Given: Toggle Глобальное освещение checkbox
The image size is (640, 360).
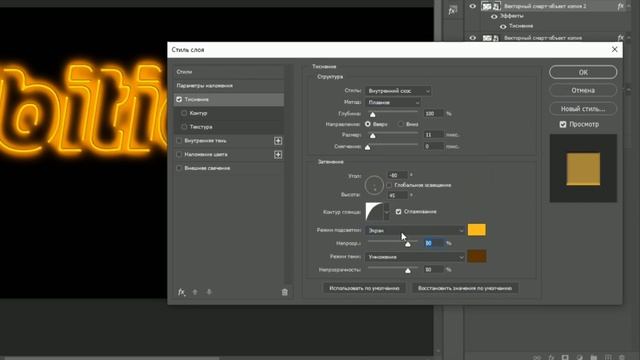Looking at the screenshot, I should (x=389, y=185).
